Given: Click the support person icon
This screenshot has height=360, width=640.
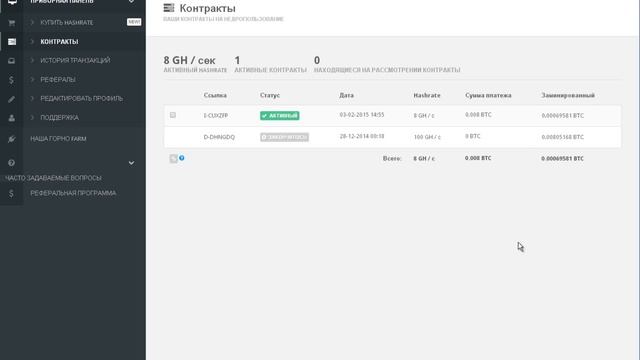Looking at the screenshot, I should tap(11, 118).
